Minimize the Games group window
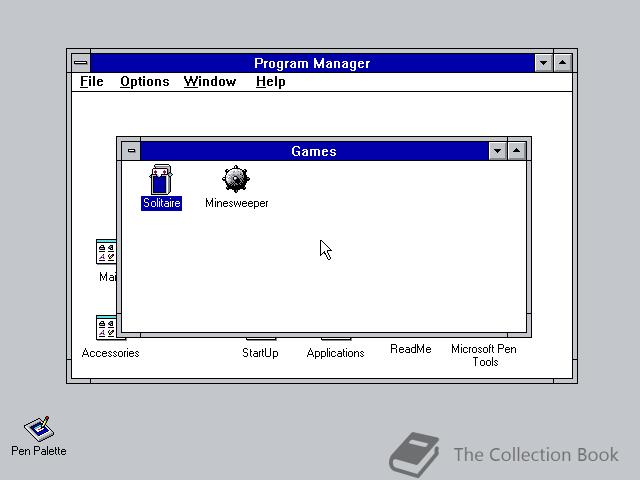Screen dimensions: 640x480 [x=498, y=151]
